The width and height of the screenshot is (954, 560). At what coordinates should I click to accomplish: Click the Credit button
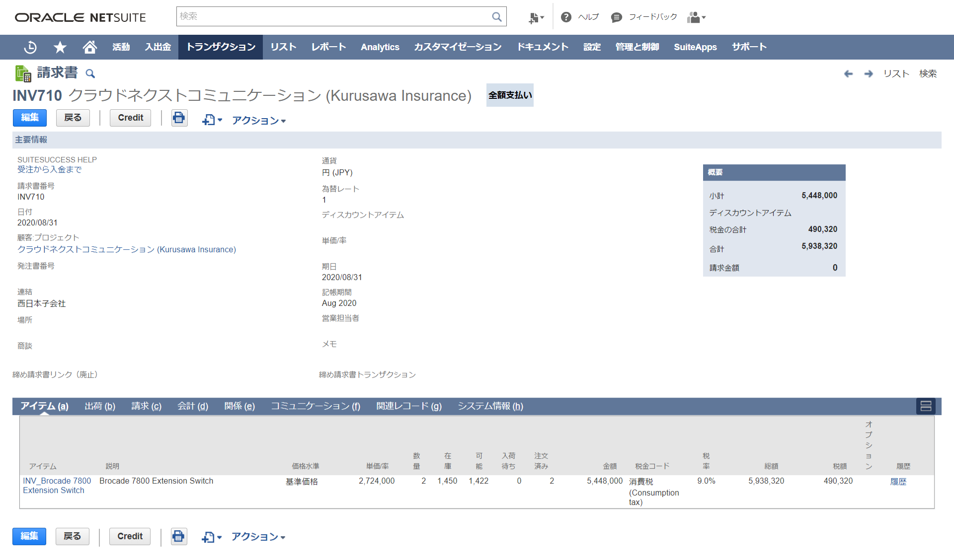[x=129, y=117]
